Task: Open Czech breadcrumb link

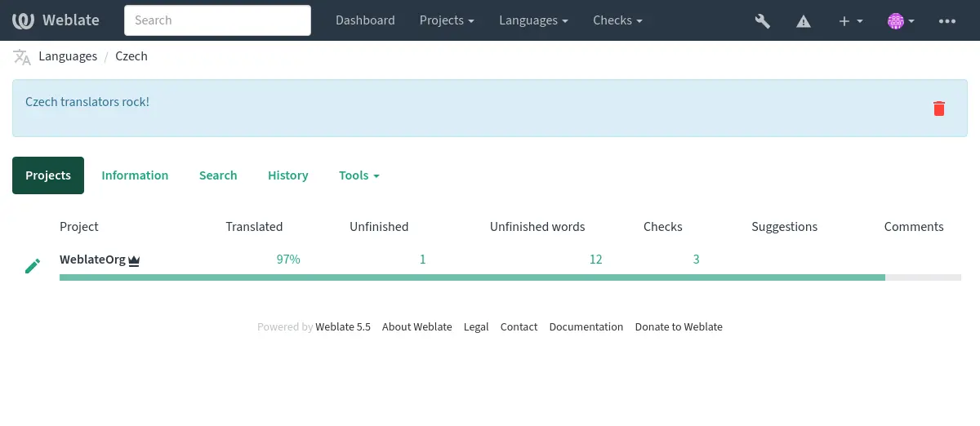Action: [x=131, y=56]
